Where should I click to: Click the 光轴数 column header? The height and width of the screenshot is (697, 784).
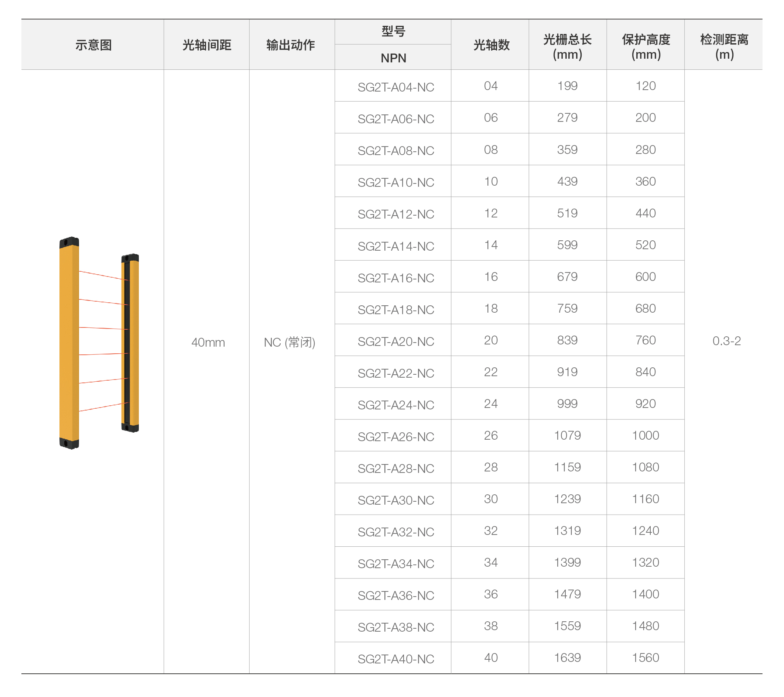pyautogui.click(x=491, y=45)
